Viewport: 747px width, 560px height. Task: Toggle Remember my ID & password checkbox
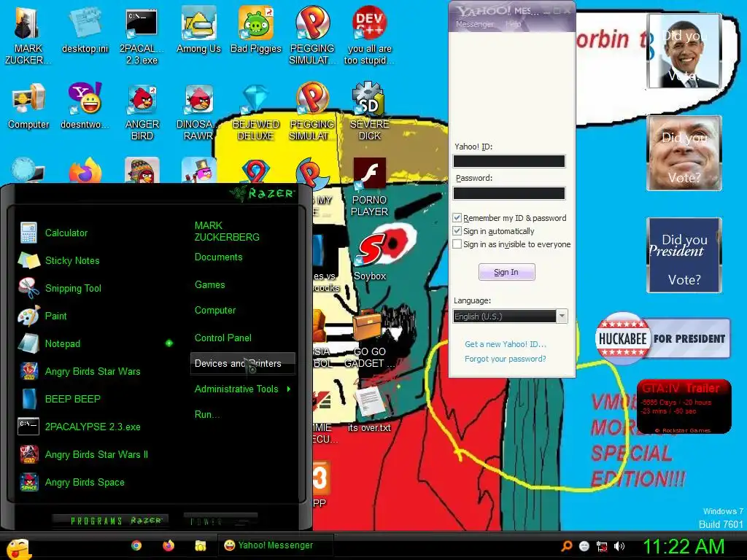click(457, 217)
